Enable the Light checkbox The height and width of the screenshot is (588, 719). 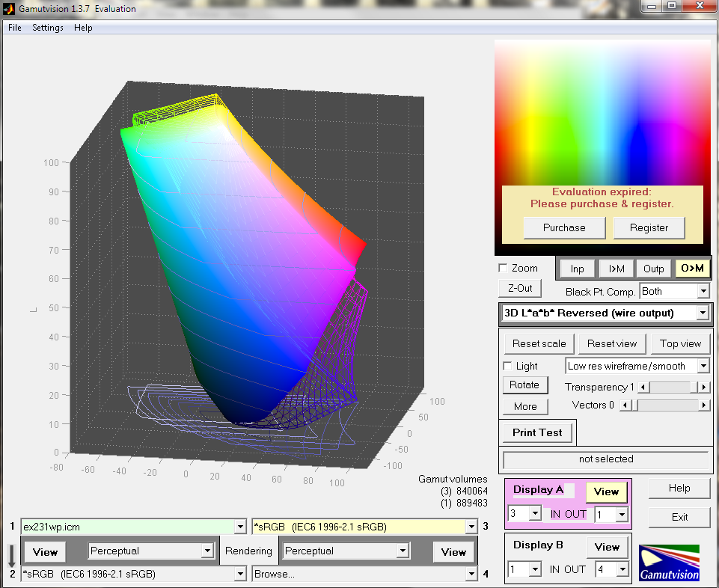tap(507, 366)
